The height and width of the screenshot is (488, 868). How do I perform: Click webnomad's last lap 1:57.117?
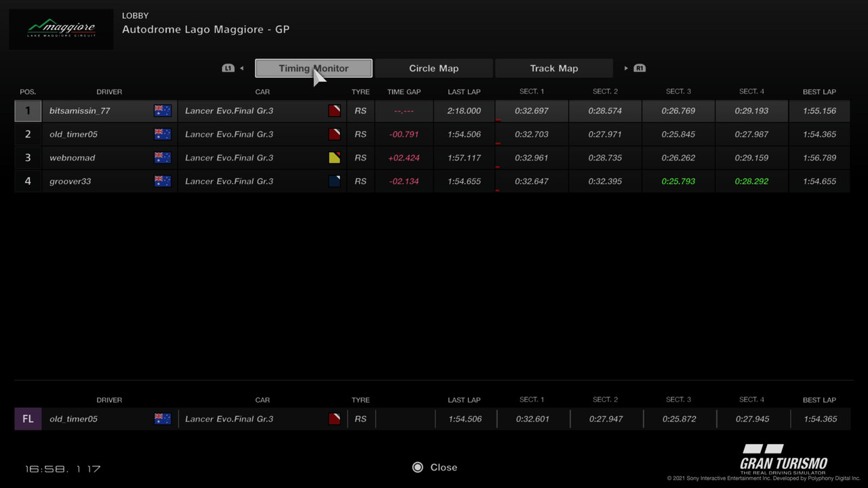click(x=465, y=158)
